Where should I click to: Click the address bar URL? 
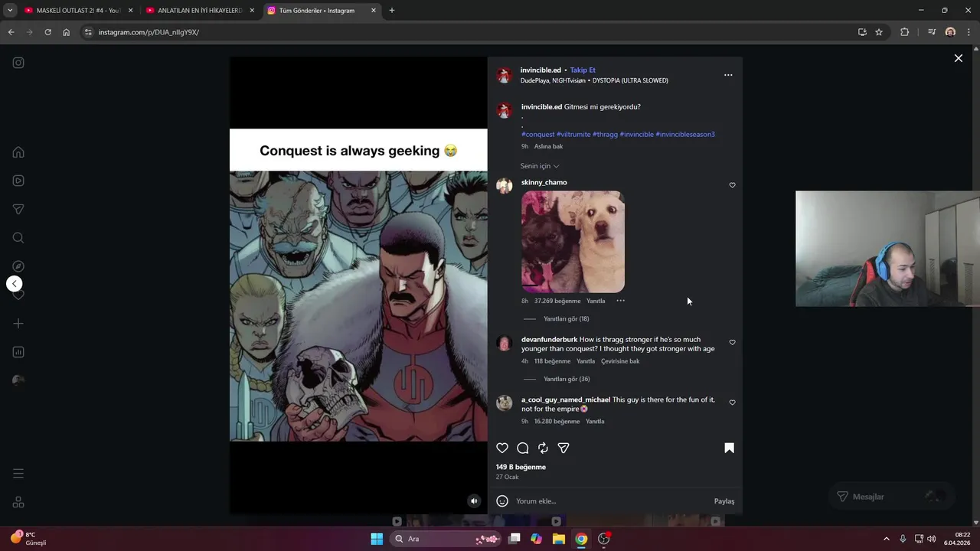tap(149, 32)
